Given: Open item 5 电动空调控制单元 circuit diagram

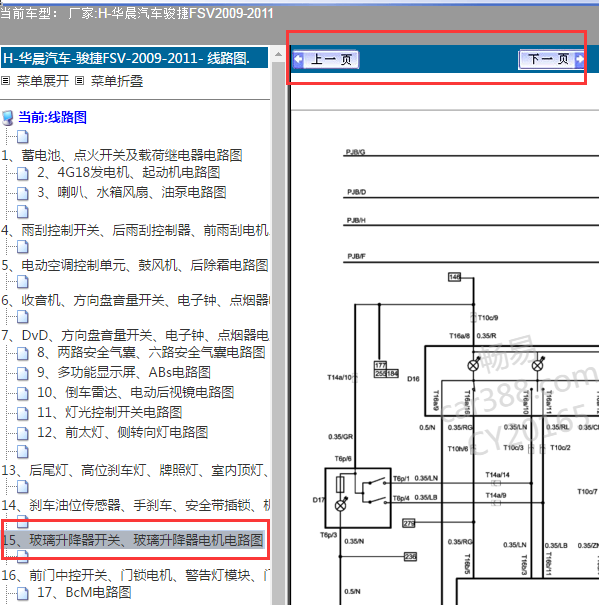Looking at the screenshot, I should (135, 265).
